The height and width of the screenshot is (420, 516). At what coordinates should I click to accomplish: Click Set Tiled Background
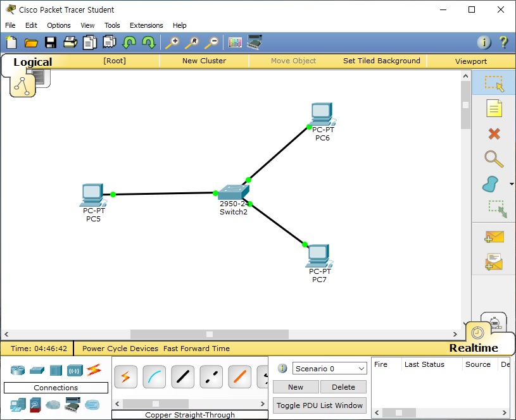pos(381,61)
